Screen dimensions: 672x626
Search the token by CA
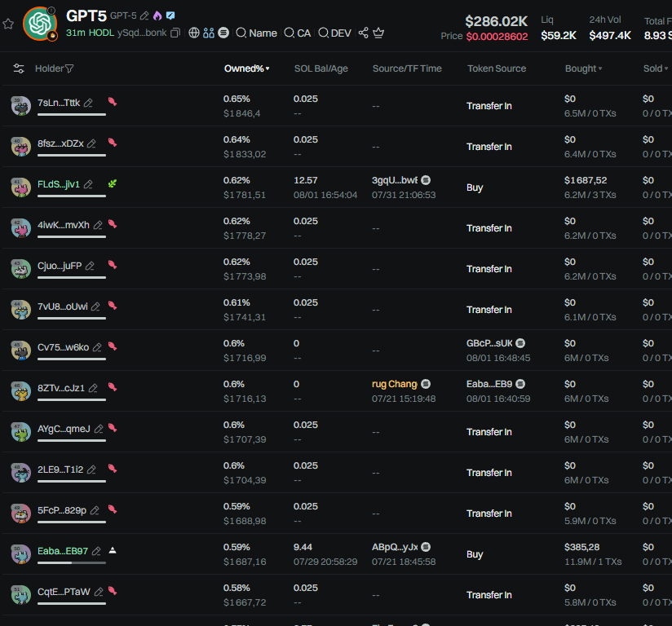(298, 33)
